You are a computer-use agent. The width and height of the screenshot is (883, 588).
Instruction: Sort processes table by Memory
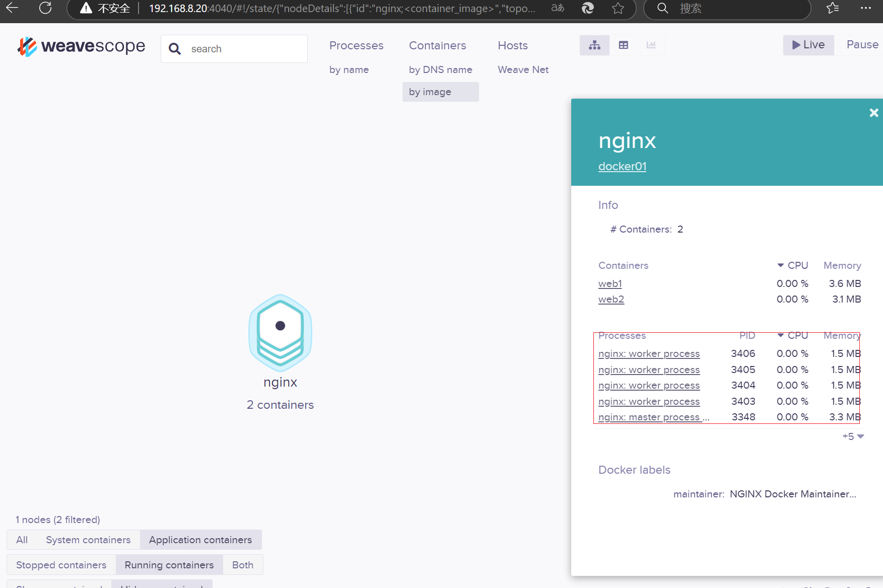click(x=842, y=335)
